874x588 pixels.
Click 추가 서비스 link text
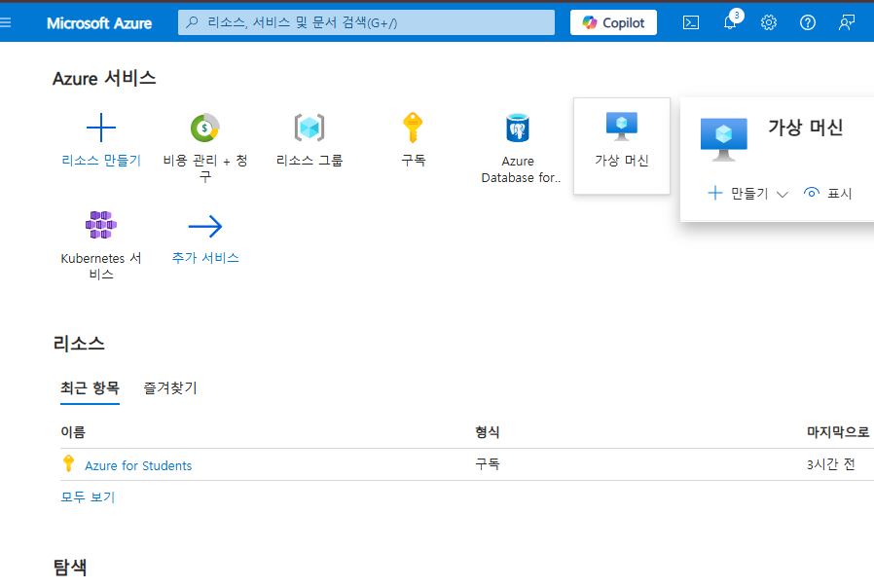[x=205, y=258]
